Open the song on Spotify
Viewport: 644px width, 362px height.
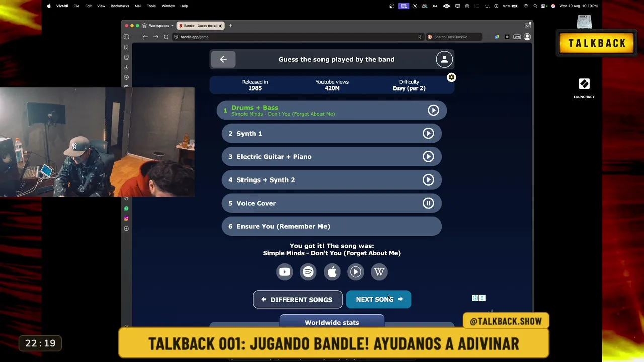(x=308, y=272)
